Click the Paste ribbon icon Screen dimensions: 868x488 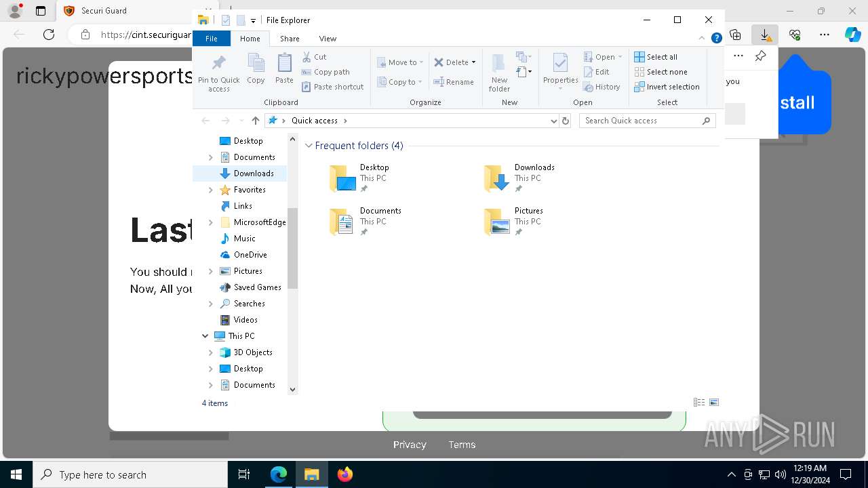(284, 68)
